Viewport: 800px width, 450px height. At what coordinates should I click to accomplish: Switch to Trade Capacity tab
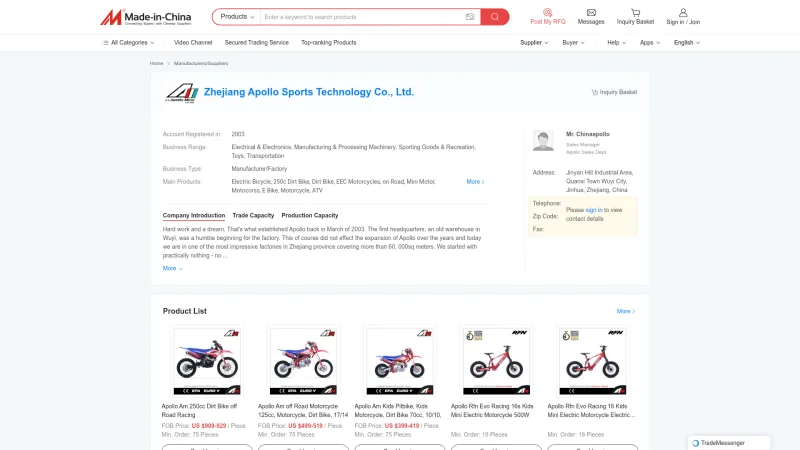tap(253, 215)
